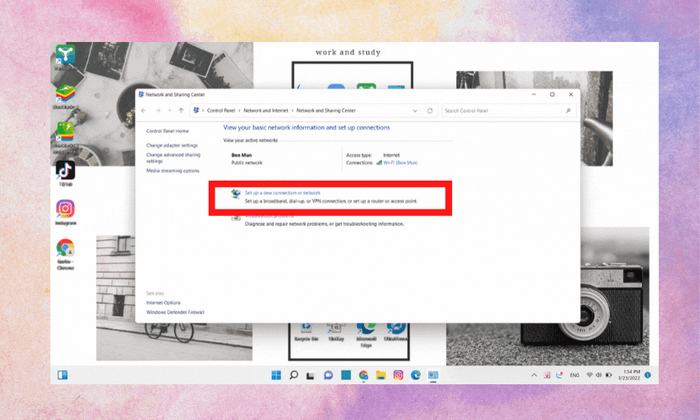This screenshot has height=420, width=700.
Task: Refresh the Network and Sharing Center page
Action: 430,111
